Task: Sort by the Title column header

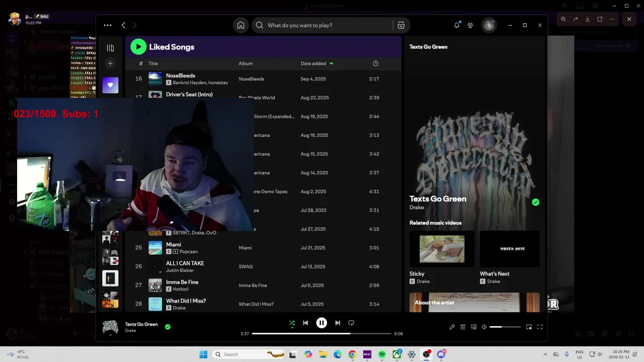Action: point(153,63)
